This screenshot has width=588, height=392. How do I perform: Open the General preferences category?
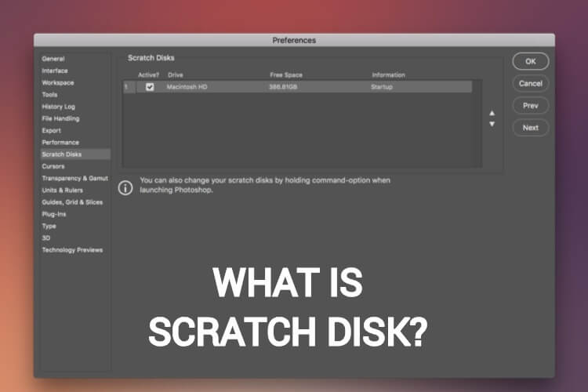53,59
